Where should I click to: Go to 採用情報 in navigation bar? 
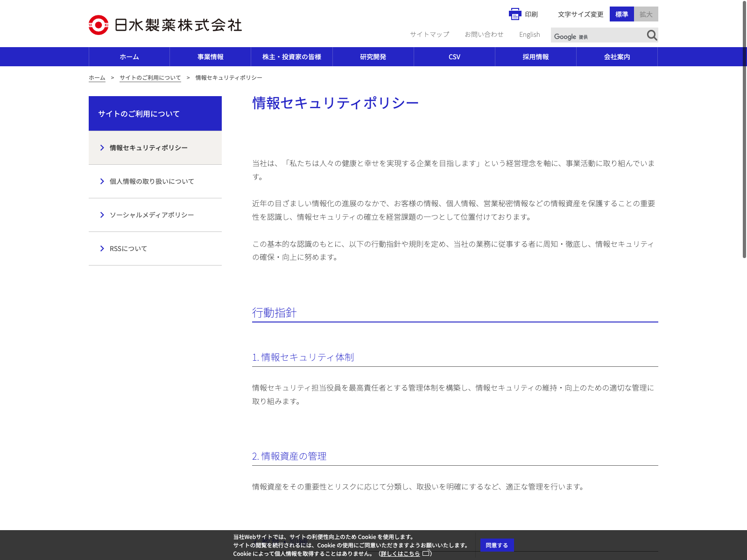(536, 57)
